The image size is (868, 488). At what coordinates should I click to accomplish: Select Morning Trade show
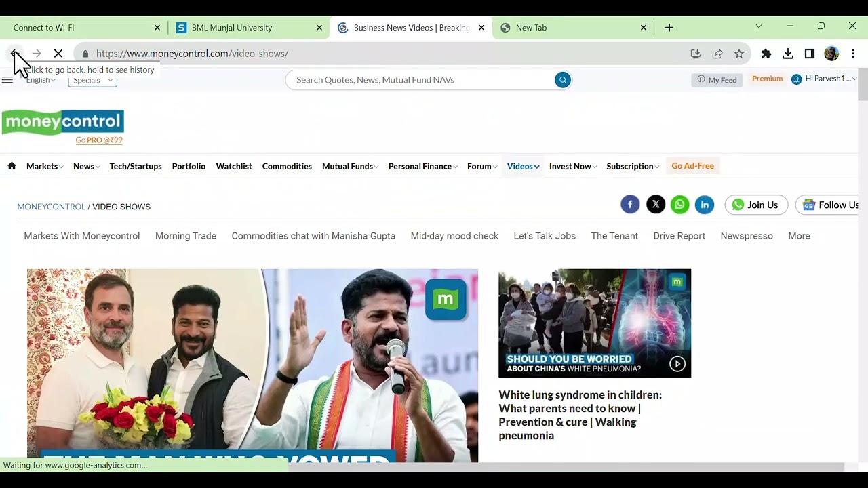(x=186, y=236)
